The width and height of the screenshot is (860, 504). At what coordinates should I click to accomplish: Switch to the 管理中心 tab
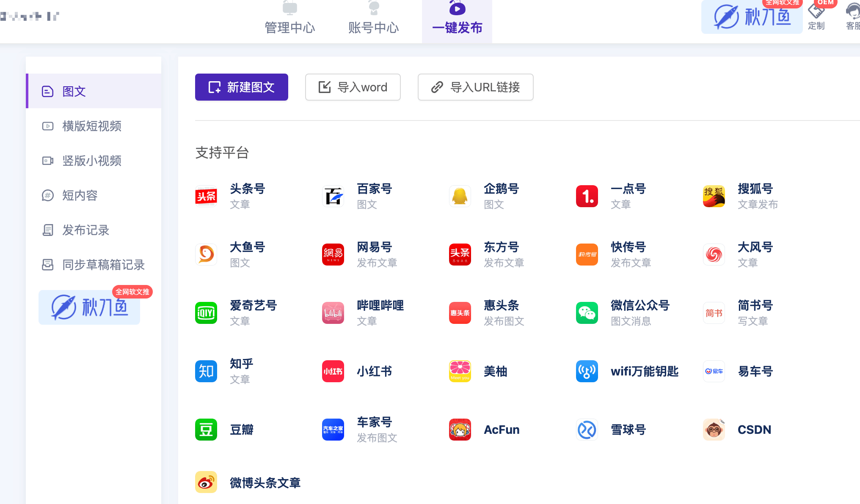click(x=289, y=28)
